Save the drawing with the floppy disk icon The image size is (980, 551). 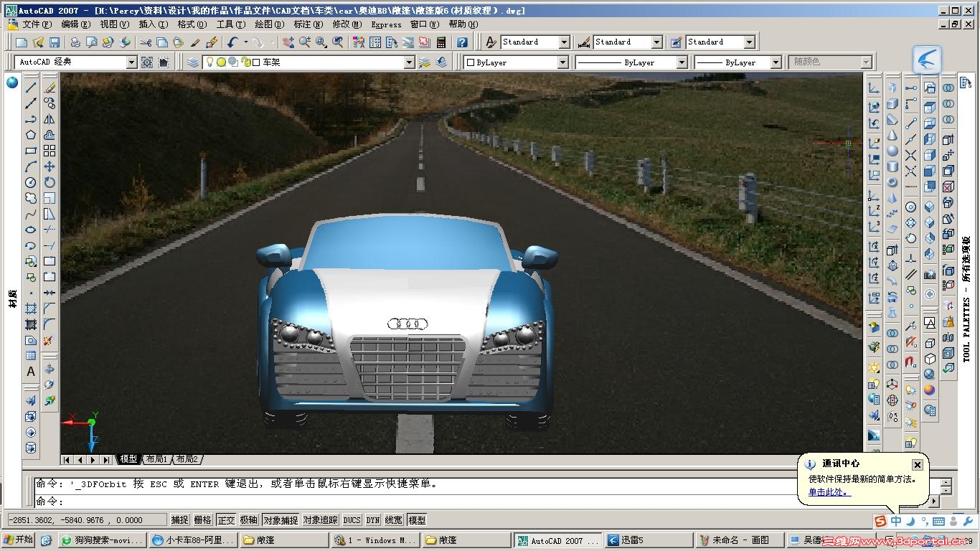tap(55, 43)
